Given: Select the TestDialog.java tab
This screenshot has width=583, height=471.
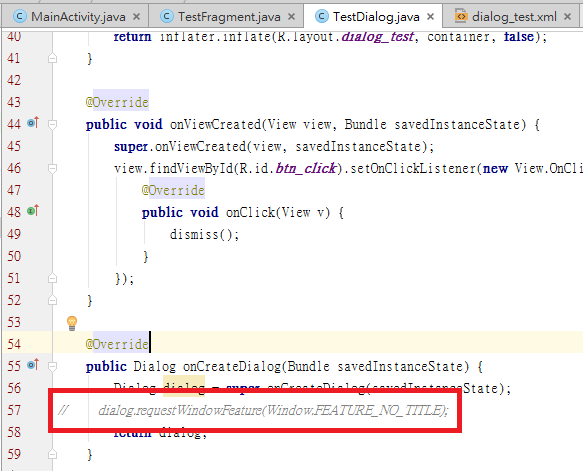Looking at the screenshot, I should 373,17.
